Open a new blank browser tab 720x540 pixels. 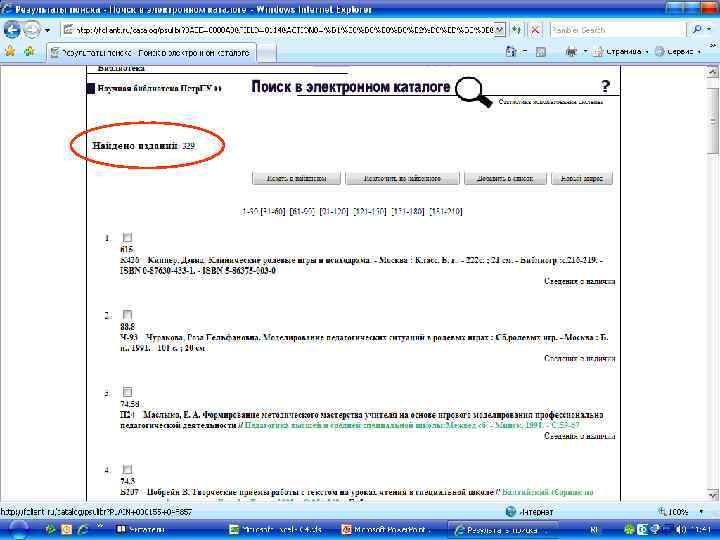[266, 53]
